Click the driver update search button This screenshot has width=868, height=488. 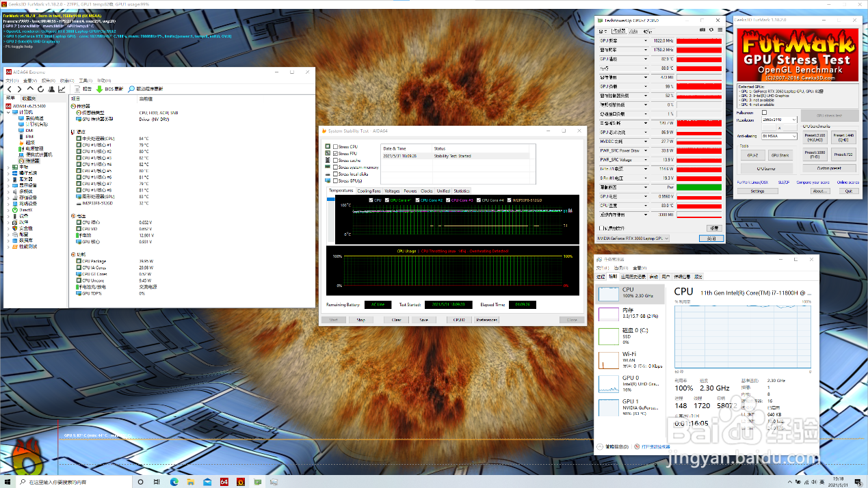(x=145, y=89)
